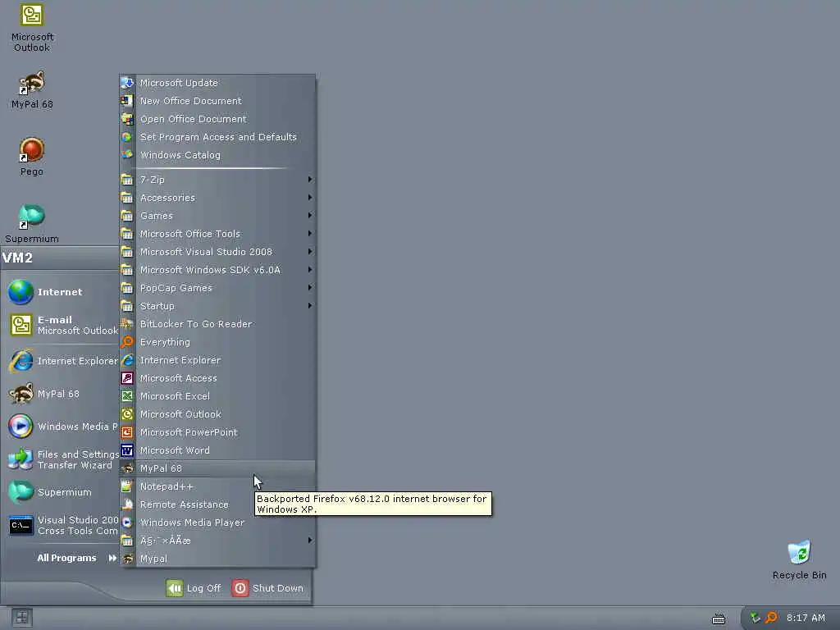Viewport: 840px width, 630px height.
Task: Open Microsoft Outlook desktop shortcut icon
Action: [32, 15]
